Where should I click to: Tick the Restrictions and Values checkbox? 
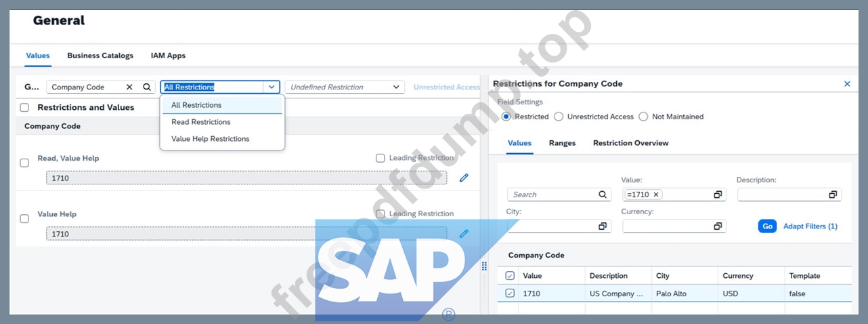(25, 107)
